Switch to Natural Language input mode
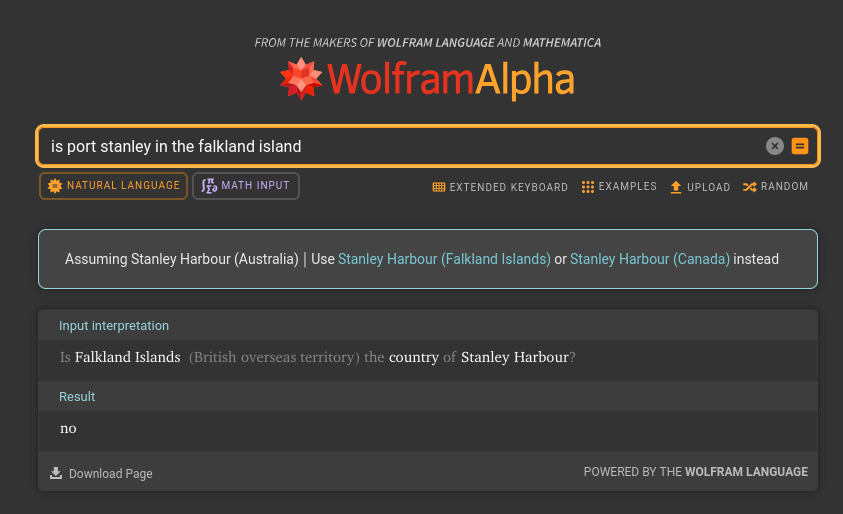This screenshot has width=843, height=514. 113,186
